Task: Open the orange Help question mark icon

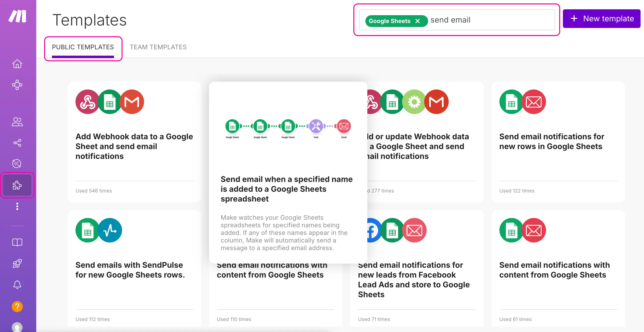Action: (x=17, y=306)
